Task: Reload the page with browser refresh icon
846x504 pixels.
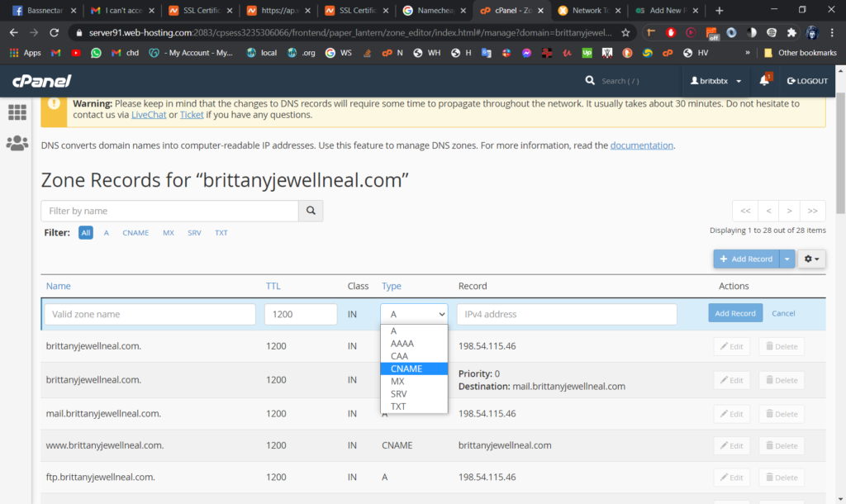Action: tap(55, 33)
